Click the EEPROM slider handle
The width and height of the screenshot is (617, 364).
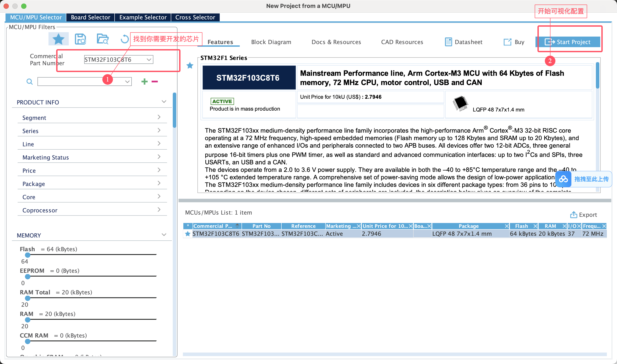[x=28, y=277]
